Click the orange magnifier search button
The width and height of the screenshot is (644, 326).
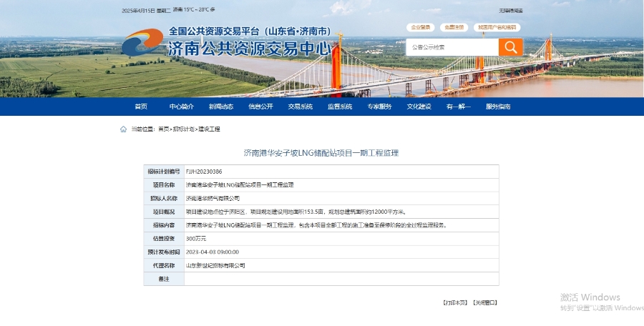[510, 47]
